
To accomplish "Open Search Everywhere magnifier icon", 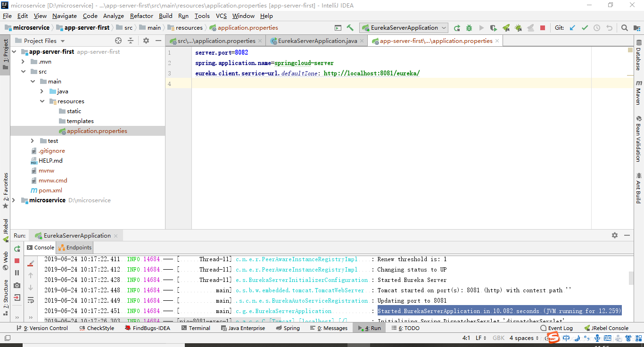I will [624, 28].
